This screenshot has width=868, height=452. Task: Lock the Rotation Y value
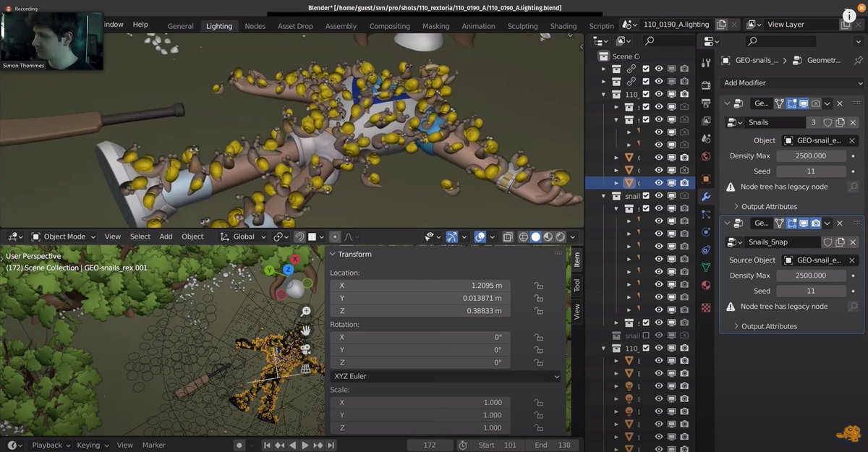pos(538,350)
